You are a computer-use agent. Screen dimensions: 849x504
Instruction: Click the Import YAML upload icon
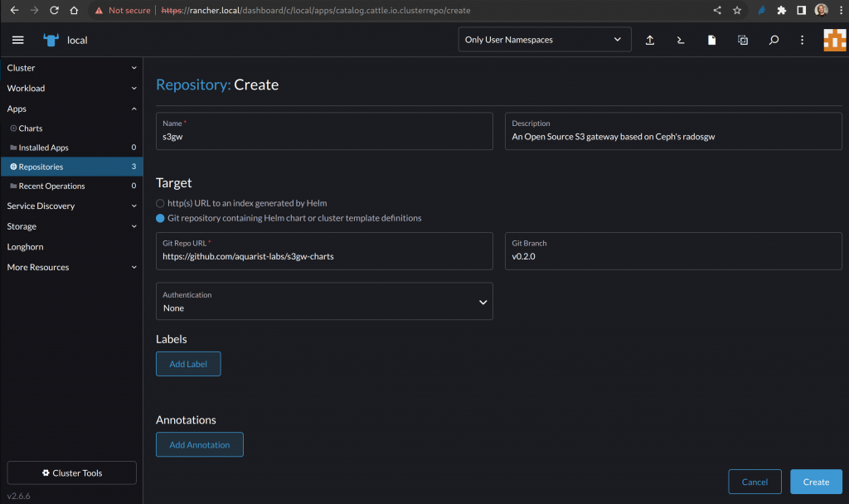650,40
